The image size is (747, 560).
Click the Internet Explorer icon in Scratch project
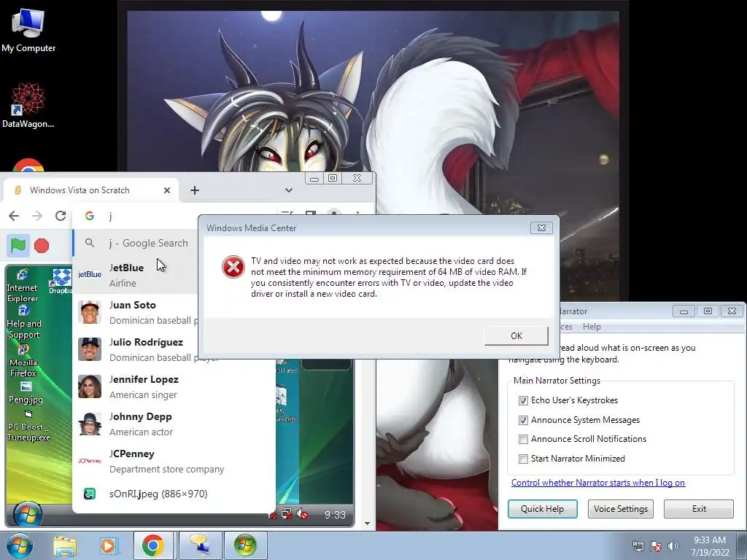click(22, 287)
